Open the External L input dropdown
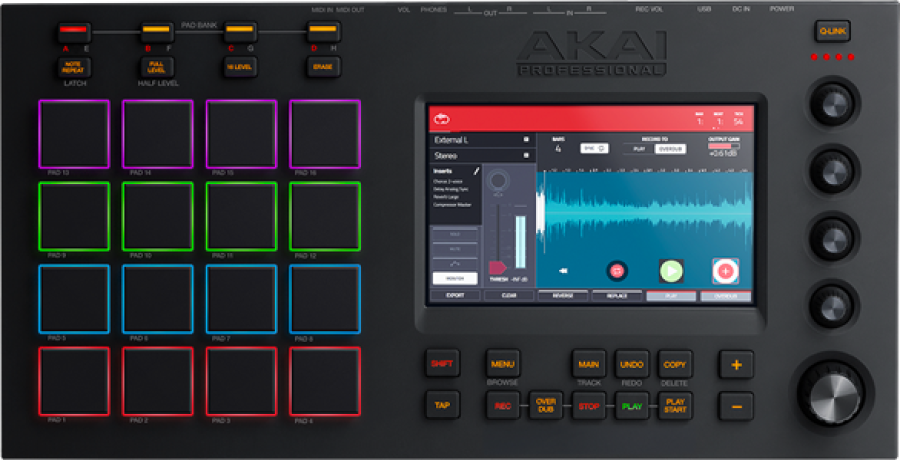The width and height of the screenshot is (900, 460). 483,140
